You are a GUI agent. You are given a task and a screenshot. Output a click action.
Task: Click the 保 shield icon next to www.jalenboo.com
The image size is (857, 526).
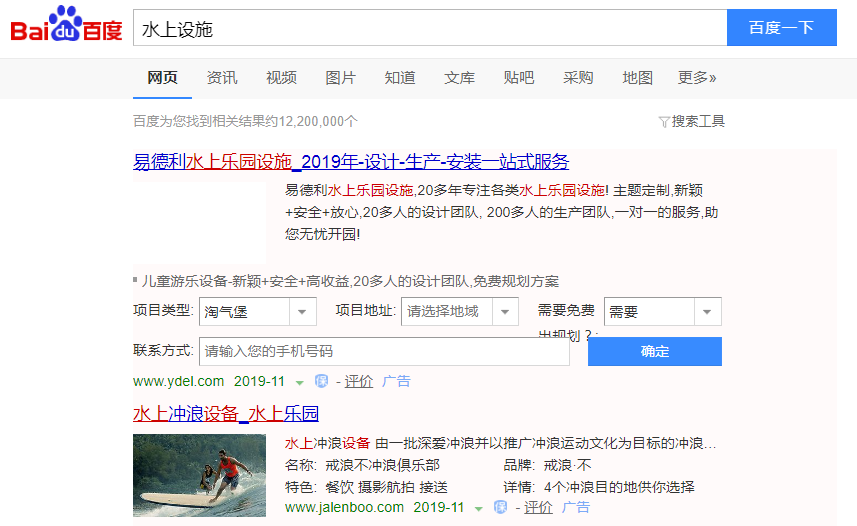click(500, 507)
